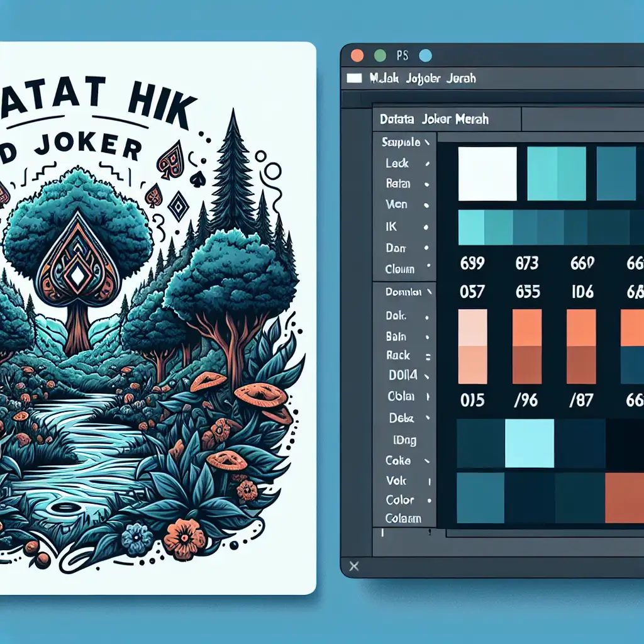644x644 pixels.
Task: Pick the white color swatch
Action: tap(487, 174)
